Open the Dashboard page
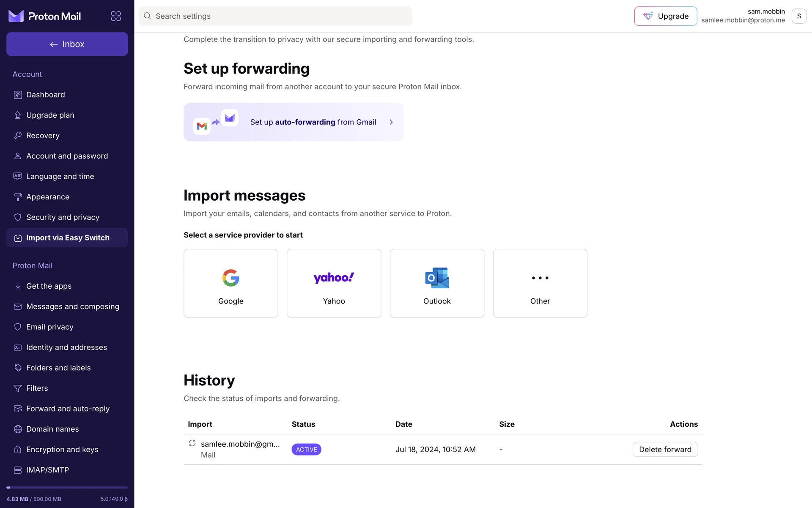This screenshot has height=508, width=812. pyautogui.click(x=46, y=94)
